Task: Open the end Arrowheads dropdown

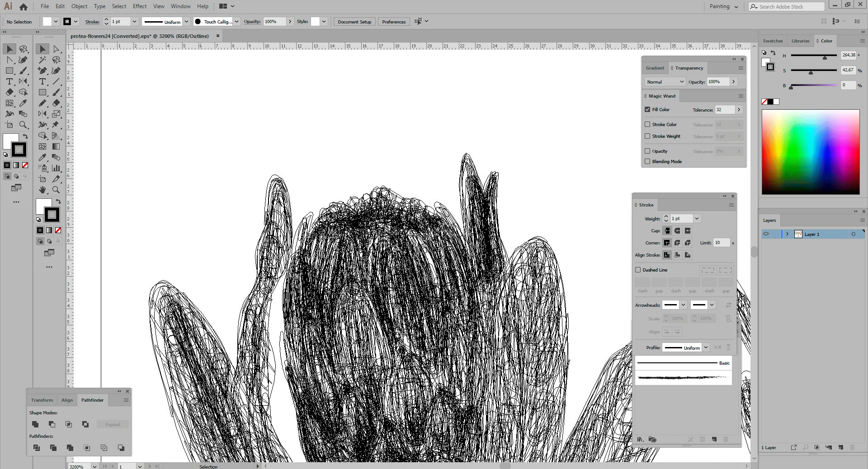Action: 712,305
